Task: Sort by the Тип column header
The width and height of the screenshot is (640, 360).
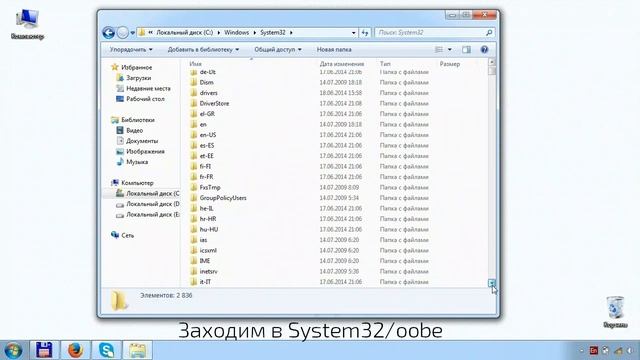Action: tap(385, 64)
